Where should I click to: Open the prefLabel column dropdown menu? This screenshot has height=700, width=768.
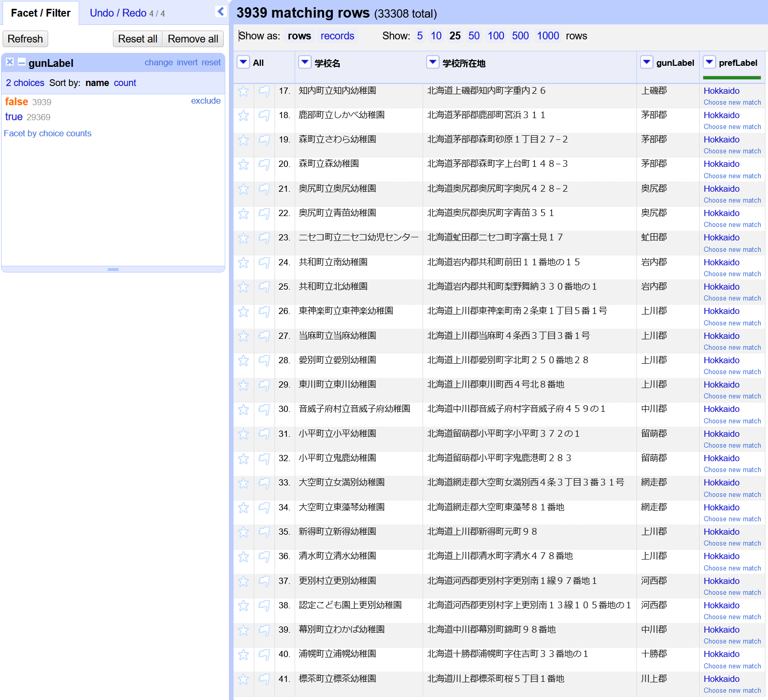[x=709, y=62]
